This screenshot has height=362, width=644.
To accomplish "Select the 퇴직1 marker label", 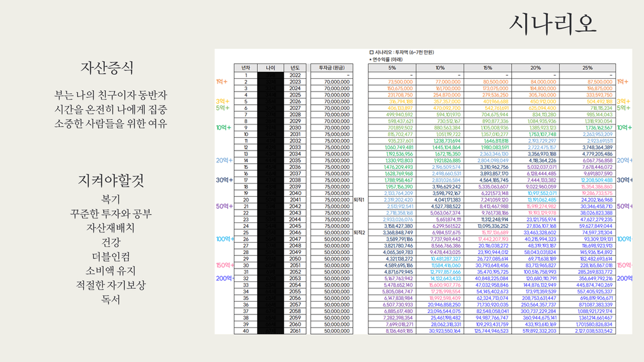I will point(359,199).
